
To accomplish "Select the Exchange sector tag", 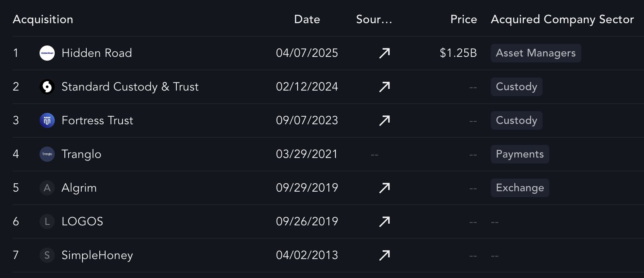I will point(519,188).
